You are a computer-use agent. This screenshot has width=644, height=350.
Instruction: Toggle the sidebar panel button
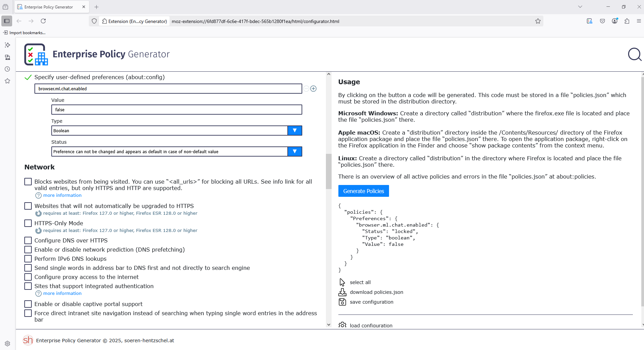(7, 21)
